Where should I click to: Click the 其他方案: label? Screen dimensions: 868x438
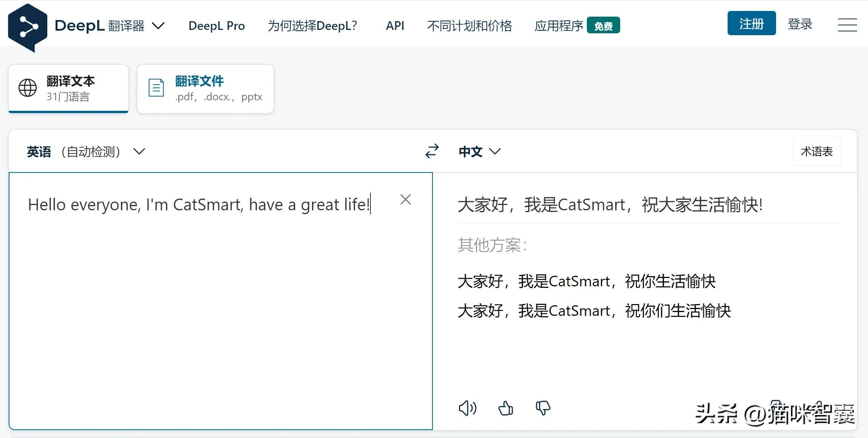[492, 245]
